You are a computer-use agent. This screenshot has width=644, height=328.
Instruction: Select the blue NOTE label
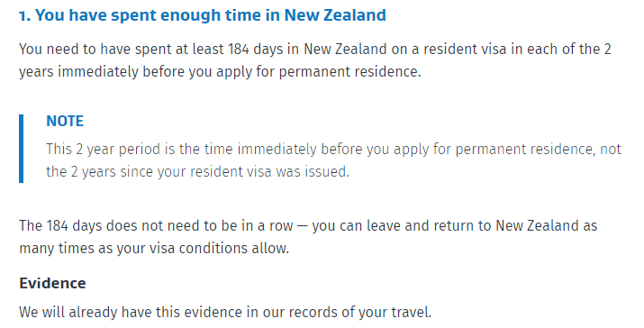(x=65, y=121)
